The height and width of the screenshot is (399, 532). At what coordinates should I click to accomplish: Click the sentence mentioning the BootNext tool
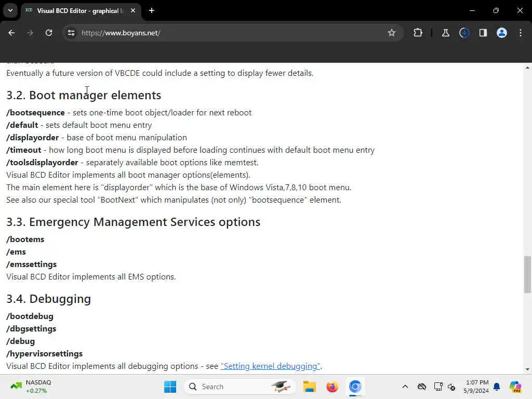coord(174,200)
